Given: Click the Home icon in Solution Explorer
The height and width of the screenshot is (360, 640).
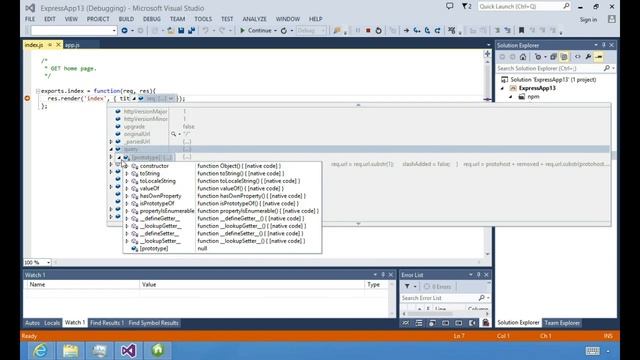Looking at the screenshot, I should pyautogui.click(x=523, y=57).
